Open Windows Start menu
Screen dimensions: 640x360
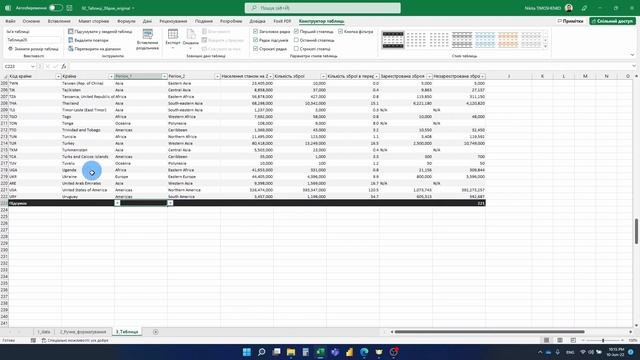tap(247, 352)
